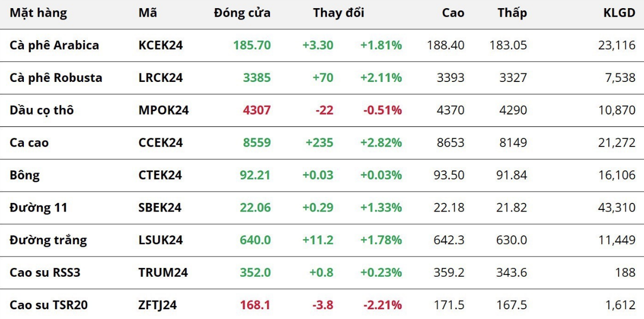Click the Mặt hàng column header
This screenshot has height=319, width=644.
[x=38, y=14]
